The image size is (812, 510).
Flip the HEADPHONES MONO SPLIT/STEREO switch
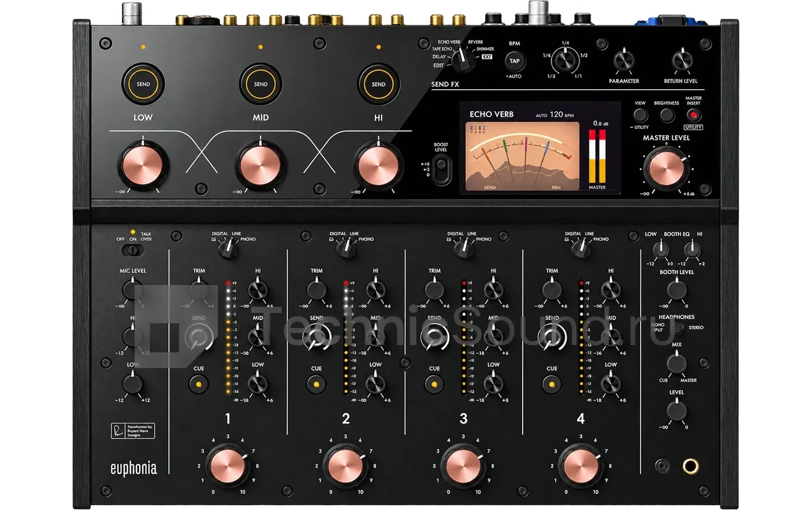(677, 327)
